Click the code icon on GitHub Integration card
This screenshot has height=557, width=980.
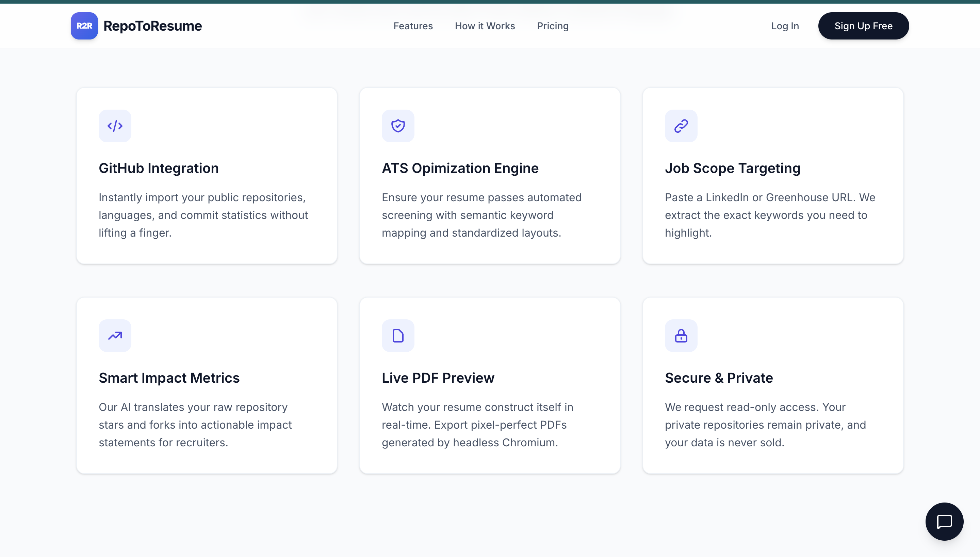(x=115, y=126)
